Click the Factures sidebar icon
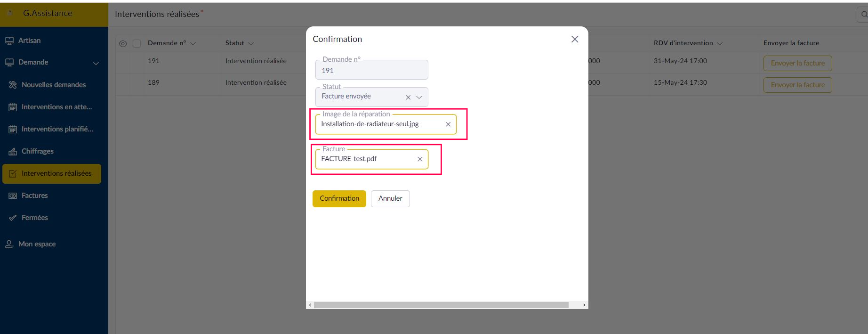This screenshot has width=868, height=334. (x=13, y=196)
